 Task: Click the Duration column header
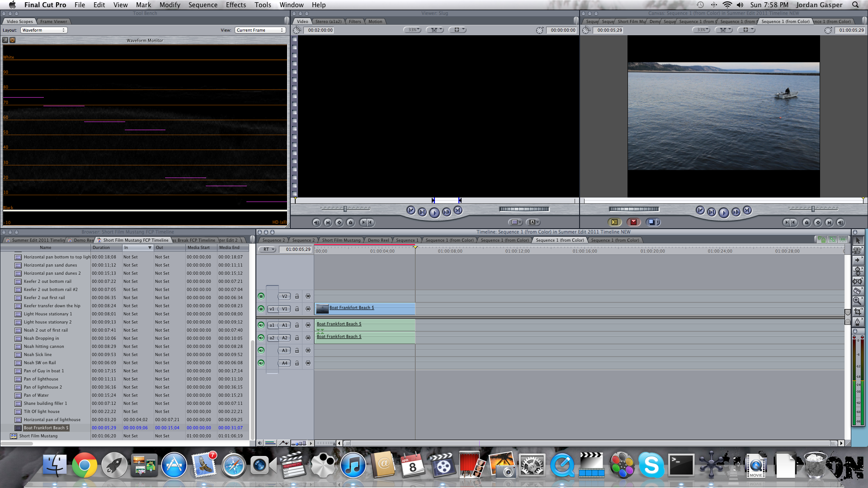coord(101,248)
